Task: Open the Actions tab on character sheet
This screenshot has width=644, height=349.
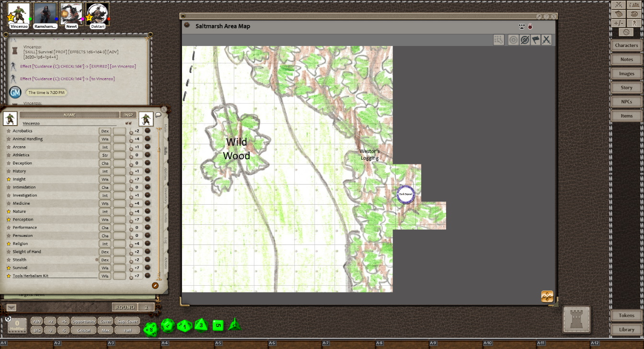Action: (x=166, y=262)
